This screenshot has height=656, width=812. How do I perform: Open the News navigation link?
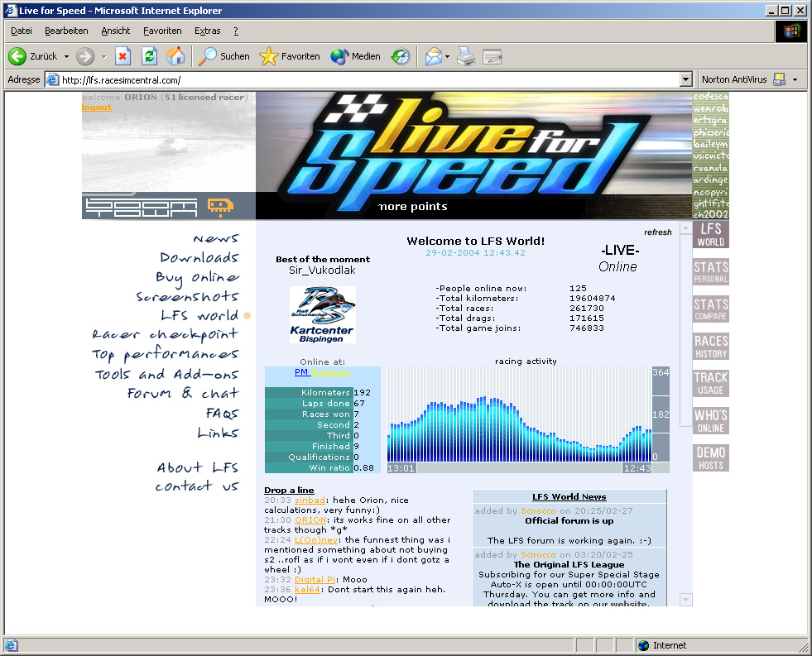pyautogui.click(x=216, y=238)
